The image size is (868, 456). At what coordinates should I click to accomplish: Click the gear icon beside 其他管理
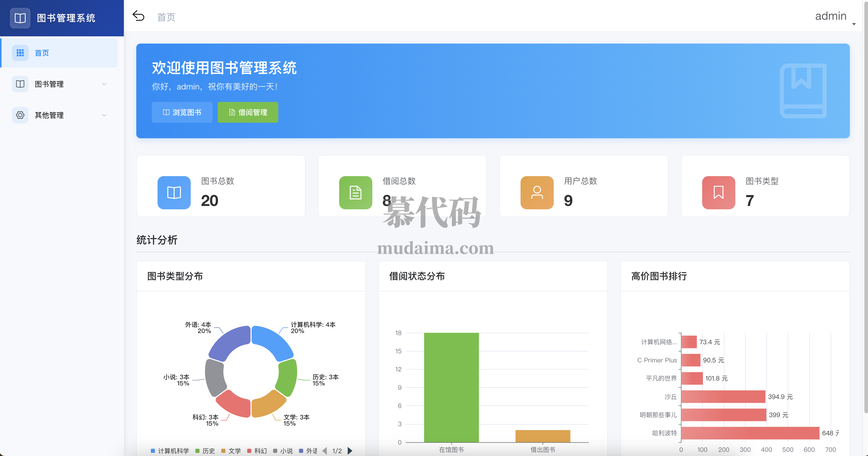20,115
